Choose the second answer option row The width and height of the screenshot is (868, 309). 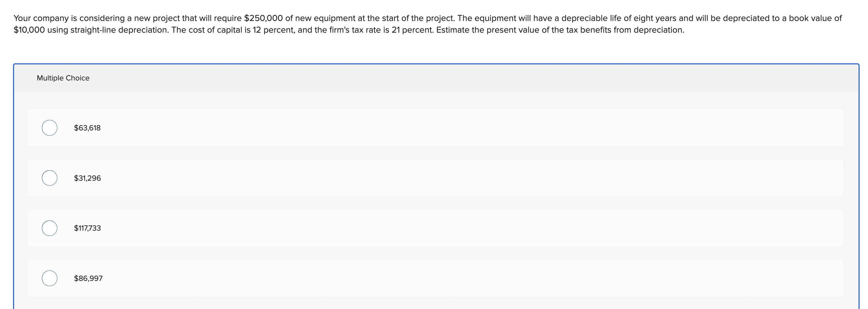click(270, 178)
